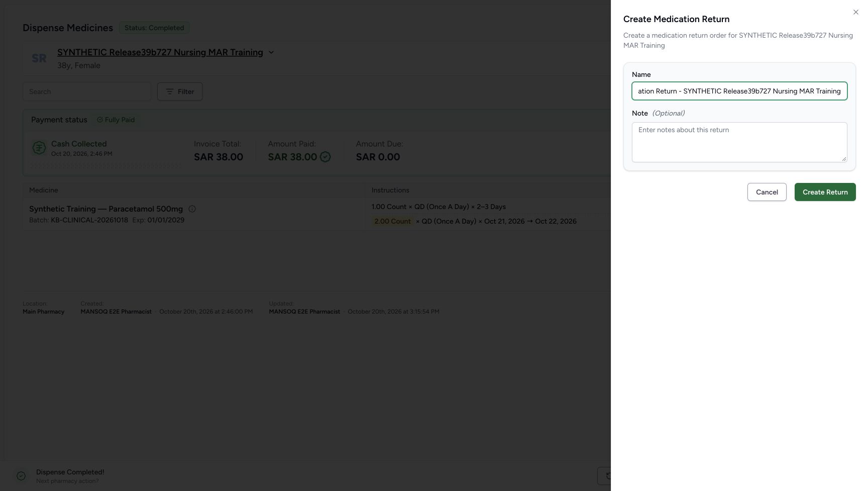The height and width of the screenshot is (491, 868).
Task: Click the Filter lines icon
Action: [170, 91]
